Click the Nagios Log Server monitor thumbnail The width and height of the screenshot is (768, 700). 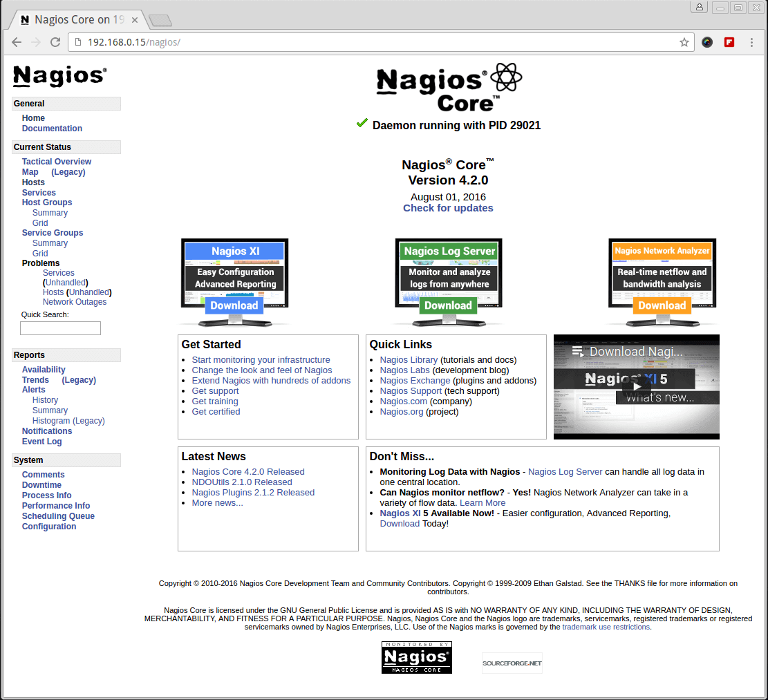point(449,282)
